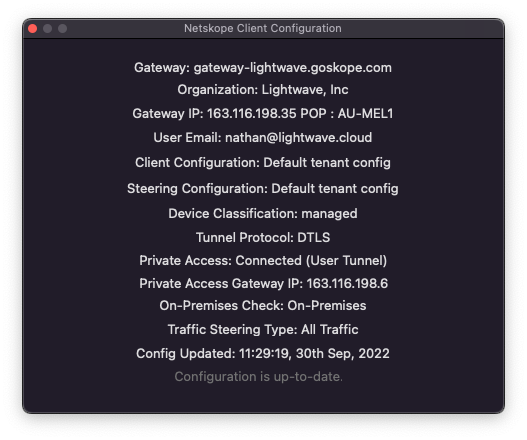Click the nathan@lightwave.cloud email text
The image size is (527, 440).
point(298,137)
